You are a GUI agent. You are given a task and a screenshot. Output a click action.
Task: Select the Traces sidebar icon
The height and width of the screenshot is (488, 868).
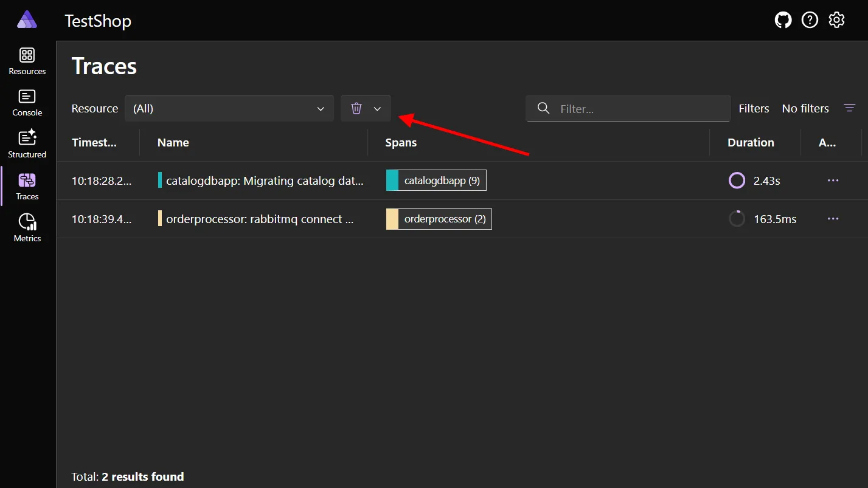27,185
